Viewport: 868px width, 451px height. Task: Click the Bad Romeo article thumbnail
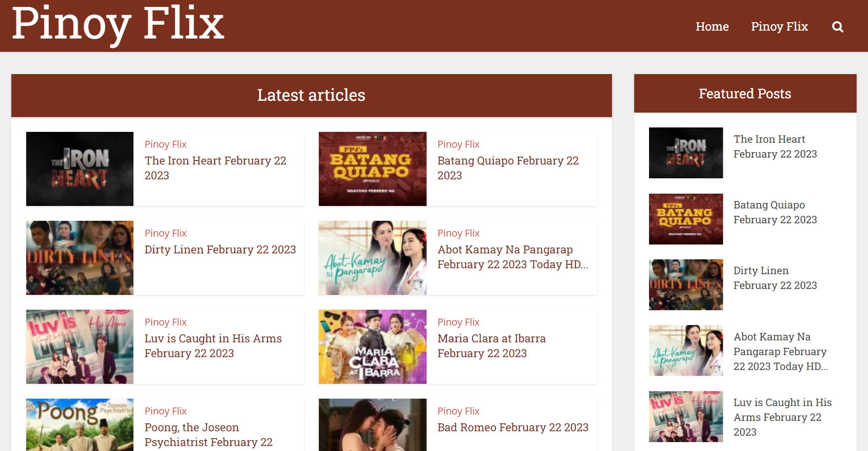372,430
